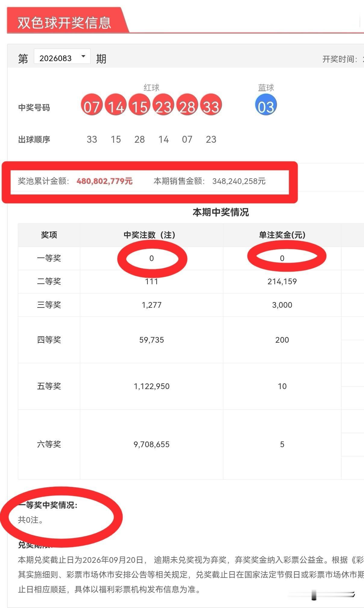Click the 一等奖 row label

[x=49, y=258]
